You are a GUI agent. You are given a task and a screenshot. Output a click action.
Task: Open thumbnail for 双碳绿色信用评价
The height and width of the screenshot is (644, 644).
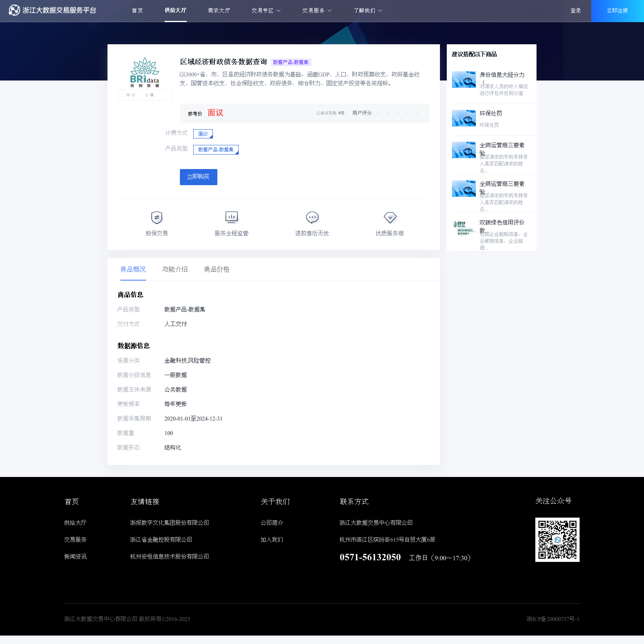click(x=464, y=228)
